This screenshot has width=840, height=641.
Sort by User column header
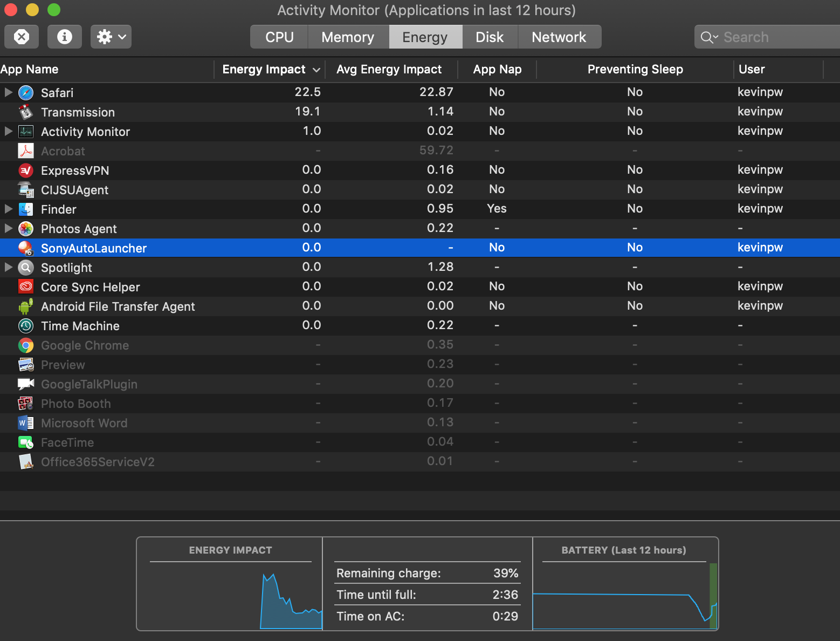pyautogui.click(x=779, y=69)
